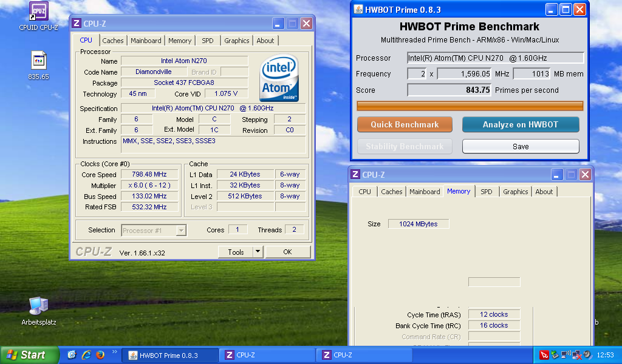Click the 1013 MB mem field

[x=532, y=73]
